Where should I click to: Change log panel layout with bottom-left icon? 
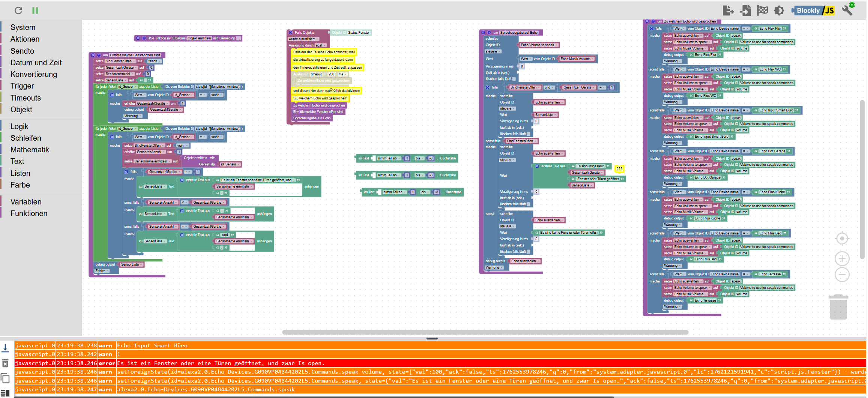click(x=5, y=393)
